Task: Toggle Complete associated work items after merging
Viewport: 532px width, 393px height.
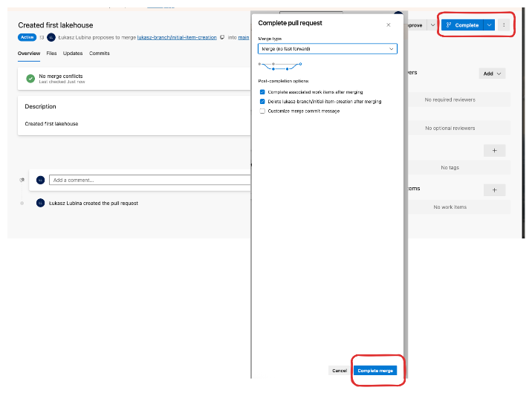Action: click(x=262, y=92)
